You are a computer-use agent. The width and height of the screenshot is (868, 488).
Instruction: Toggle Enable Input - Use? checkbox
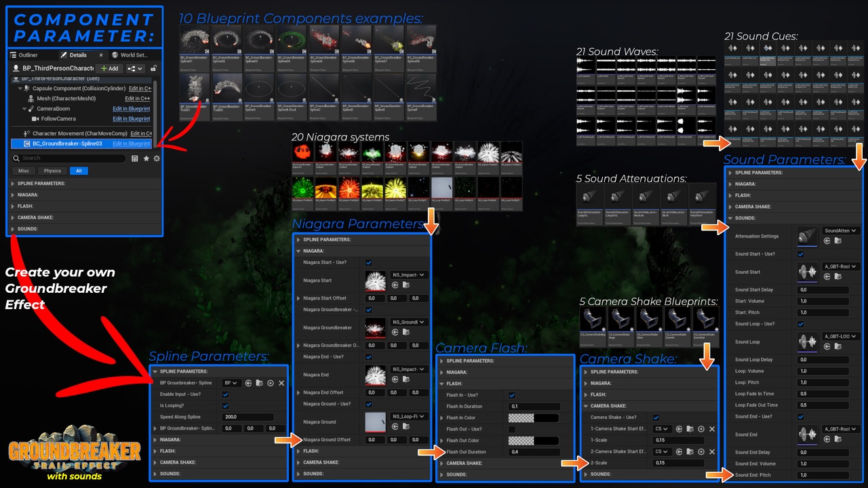coord(226,394)
